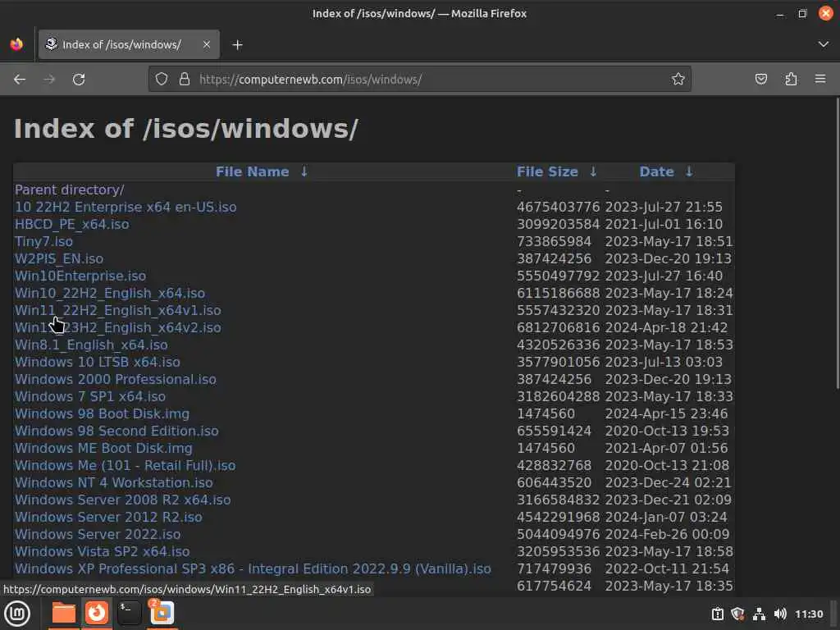
Task: Sort the listing by Date header
Action: [x=656, y=171]
